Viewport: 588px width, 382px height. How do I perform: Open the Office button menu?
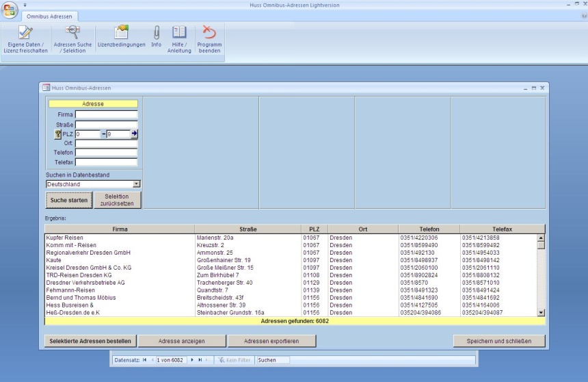point(10,10)
